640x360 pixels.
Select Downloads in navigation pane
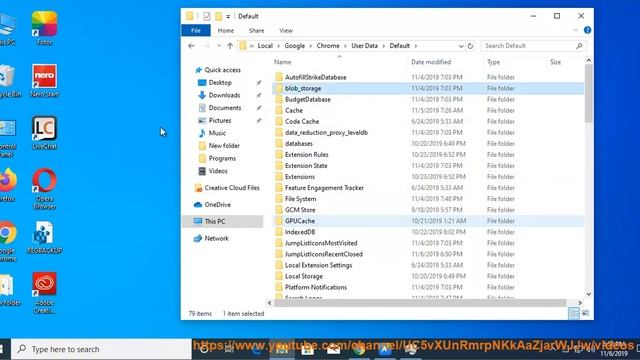pos(224,95)
